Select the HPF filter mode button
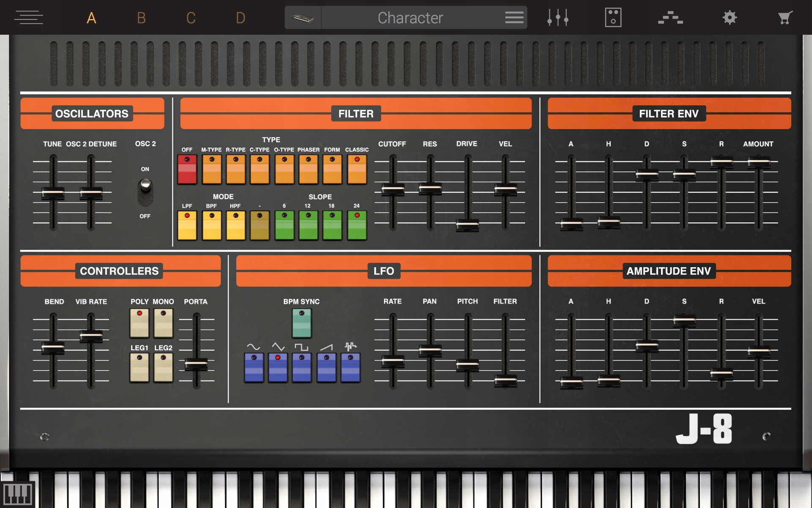The image size is (812, 508). [x=236, y=225]
